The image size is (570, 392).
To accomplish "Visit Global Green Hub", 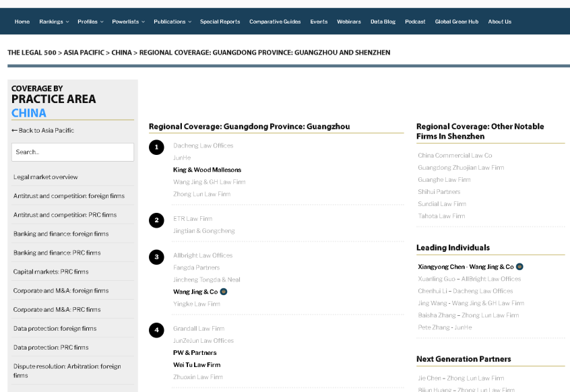I will pos(457,22).
